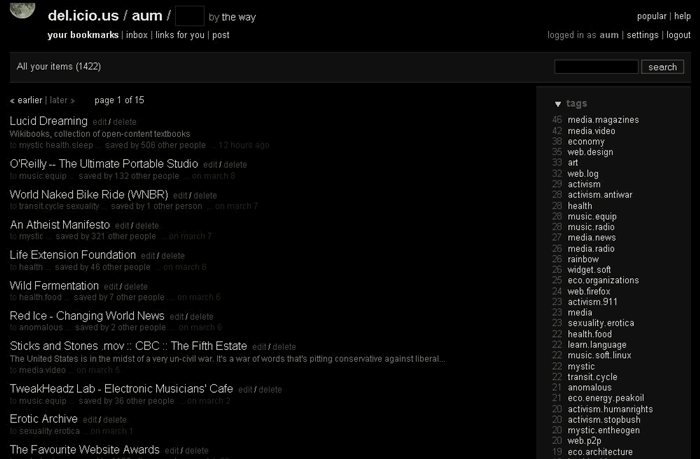Select widget.soft tag

coord(589,270)
